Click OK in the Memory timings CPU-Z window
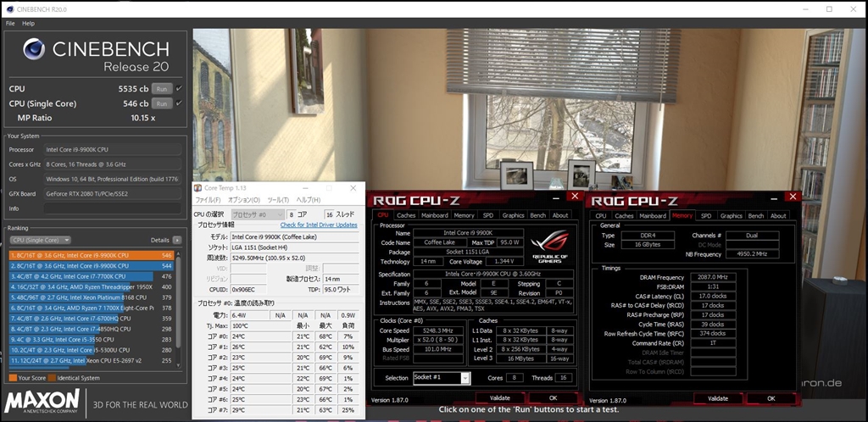868x422 pixels. (771, 398)
